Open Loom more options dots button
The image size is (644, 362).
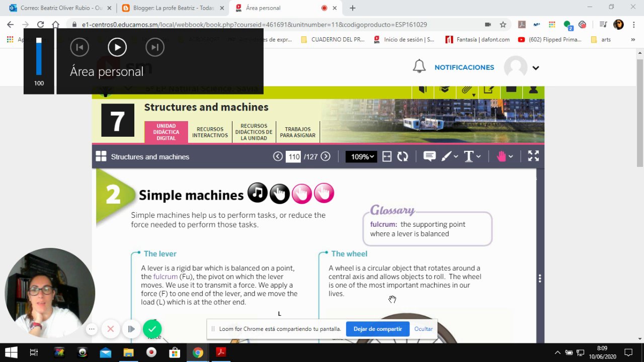92,329
